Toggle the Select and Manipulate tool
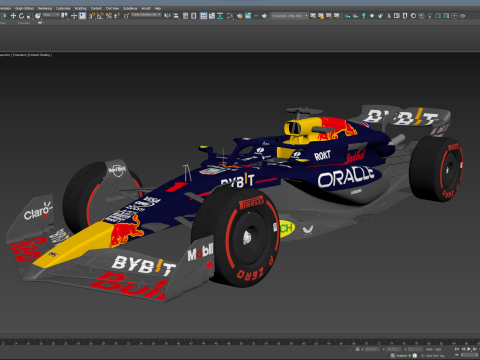This screenshot has width=480, height=360. pyautogui.click(x=74, y=16)
